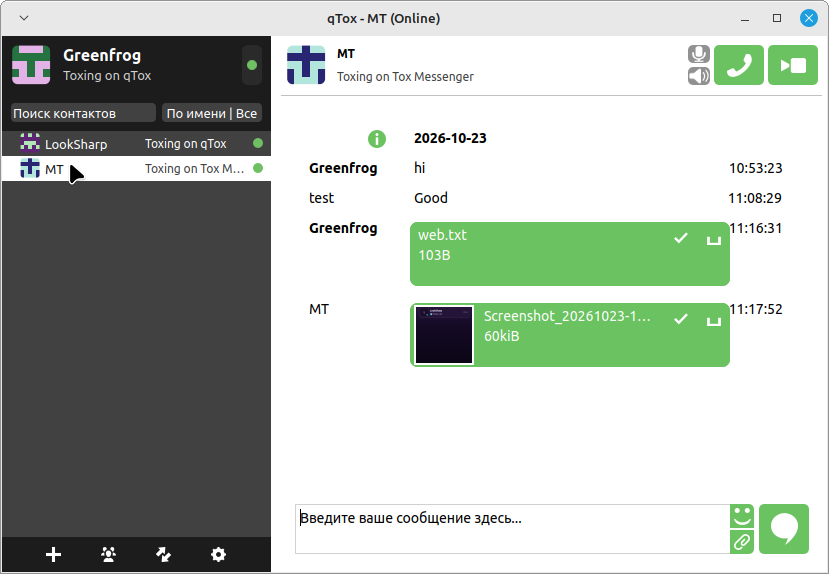Open the status dropdown beside Greenfrog
Screen dimensions: 829x574
click(252, 65)
